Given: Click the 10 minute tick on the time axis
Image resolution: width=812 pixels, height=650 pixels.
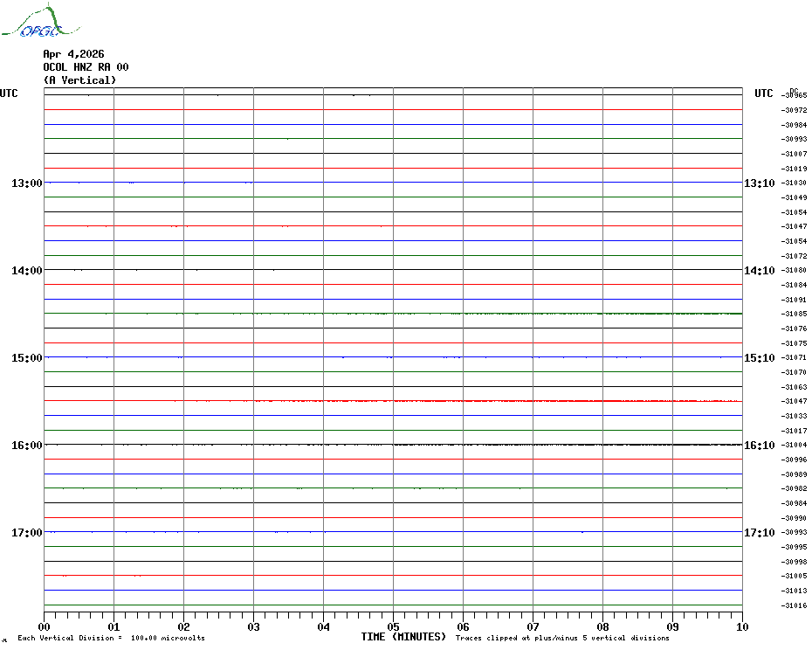Looking at the screenshot, I should pyautogui.click(x=741, y=626).
